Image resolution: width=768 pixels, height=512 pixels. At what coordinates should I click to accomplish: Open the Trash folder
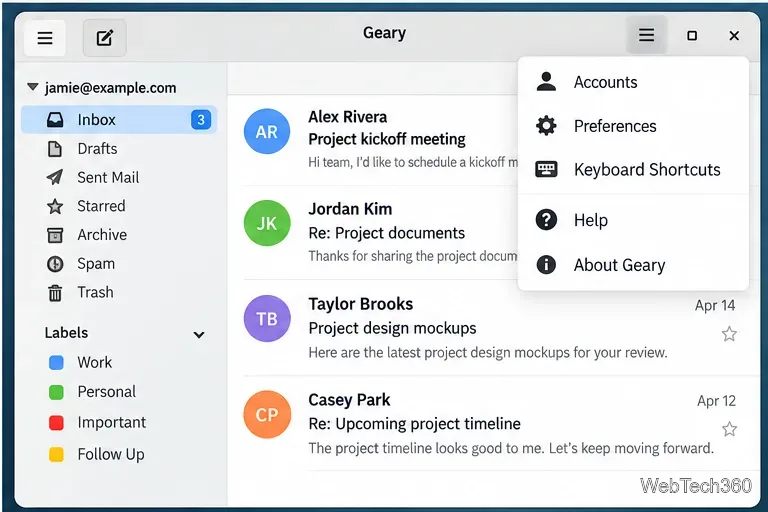click(x=119, y=293)
